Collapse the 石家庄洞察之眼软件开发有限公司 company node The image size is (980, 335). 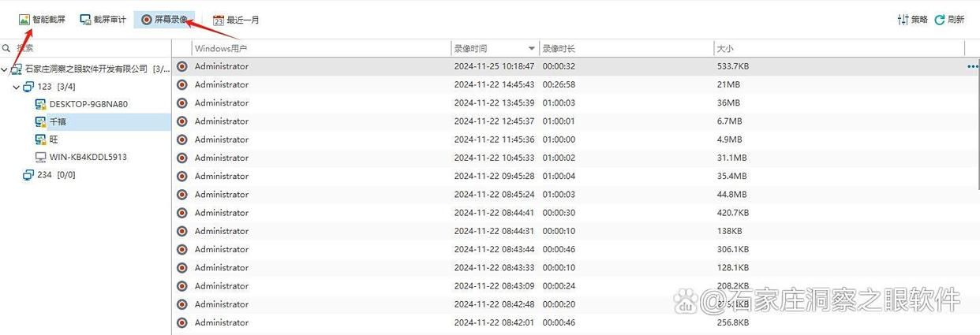tap(5, 69)
